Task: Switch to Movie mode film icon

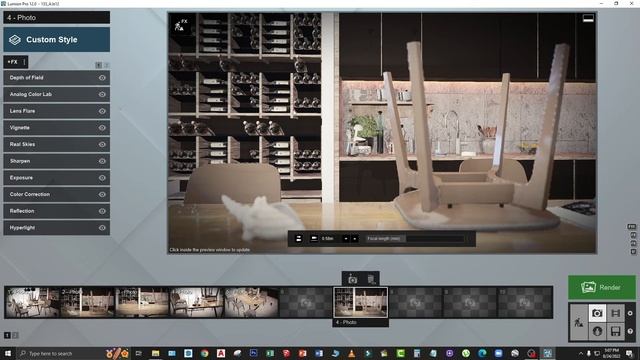Action: [x=616, y=313]
